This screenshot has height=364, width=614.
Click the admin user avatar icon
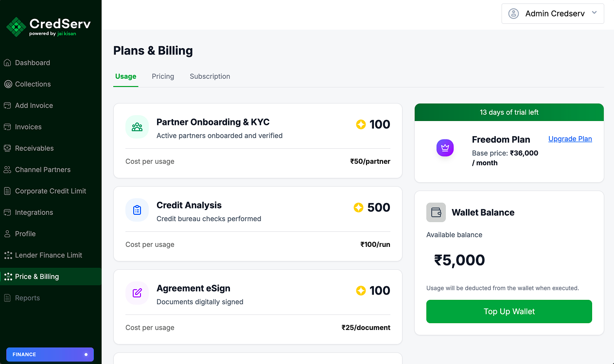(513, 14)
